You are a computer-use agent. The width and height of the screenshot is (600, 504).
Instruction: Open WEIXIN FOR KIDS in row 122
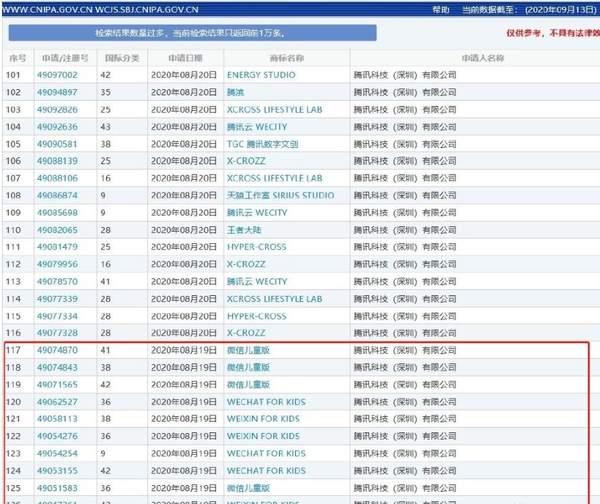[263, 436]
